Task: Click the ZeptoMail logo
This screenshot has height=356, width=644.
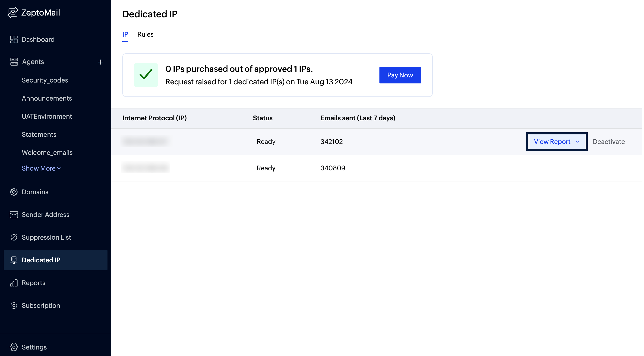Action: (x=34, y=13)
